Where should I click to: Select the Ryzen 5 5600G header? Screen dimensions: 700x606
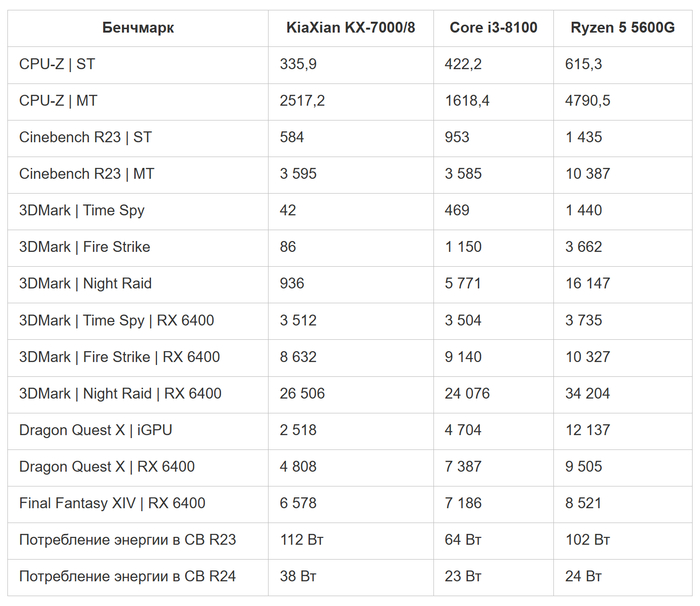click(x=622, y=28)
